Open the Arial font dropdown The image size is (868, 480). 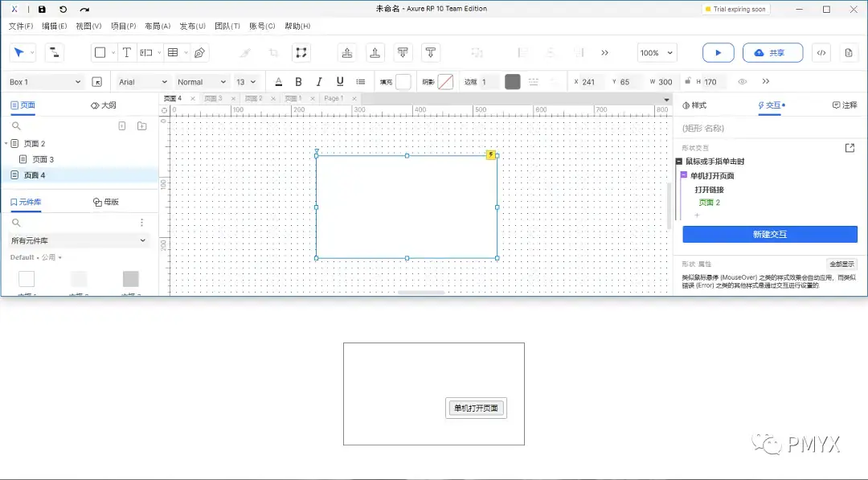[x=142, y=82]
